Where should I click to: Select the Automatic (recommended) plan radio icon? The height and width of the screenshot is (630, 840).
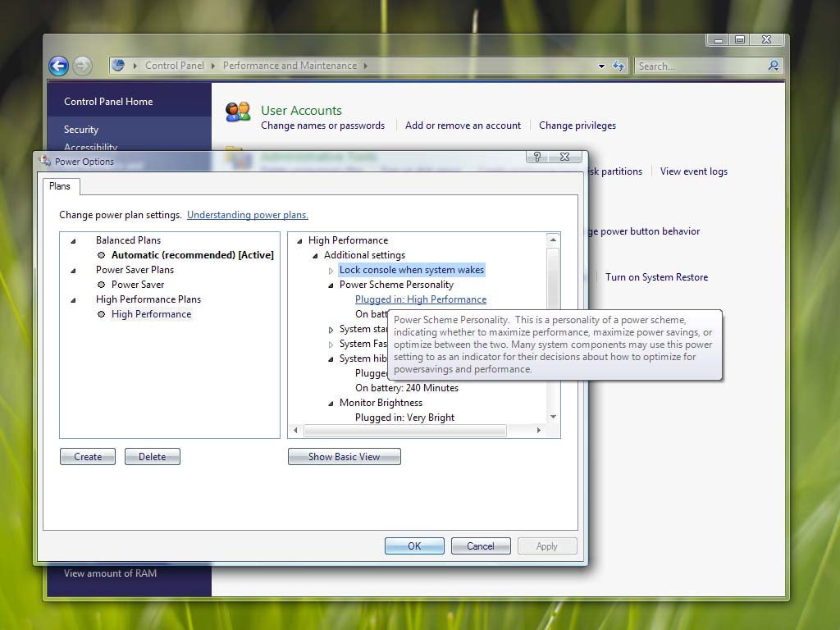pyautogui.click(x=101, y=255)
